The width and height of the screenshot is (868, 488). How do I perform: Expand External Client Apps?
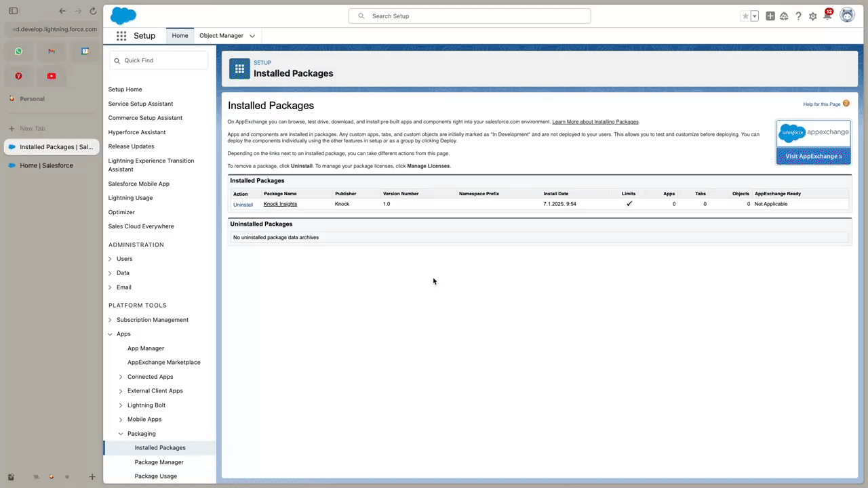click(x=121, y=391)
